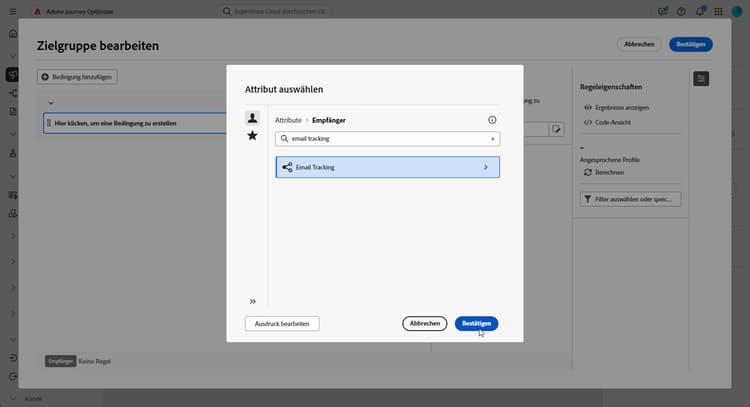
Task: Click the Empfänger breadcrumb item
Action: coord(329,120)
